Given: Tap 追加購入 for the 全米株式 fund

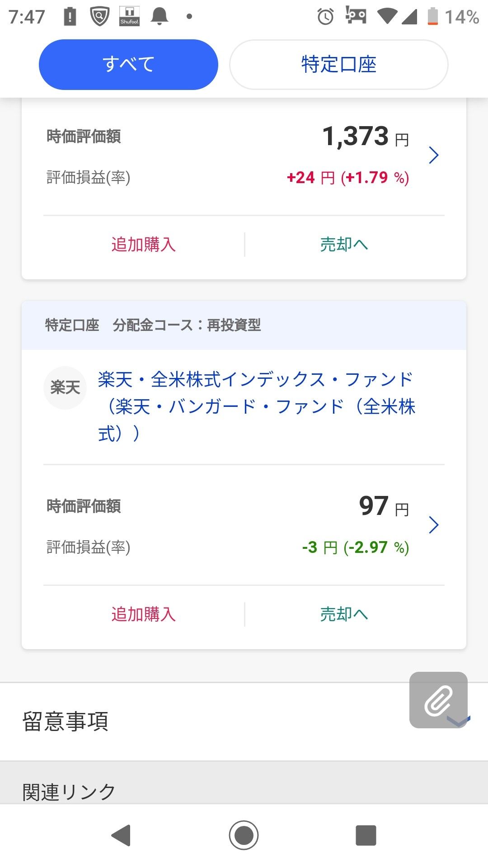Looking at the screenshot, I should [x=143, y=614].
